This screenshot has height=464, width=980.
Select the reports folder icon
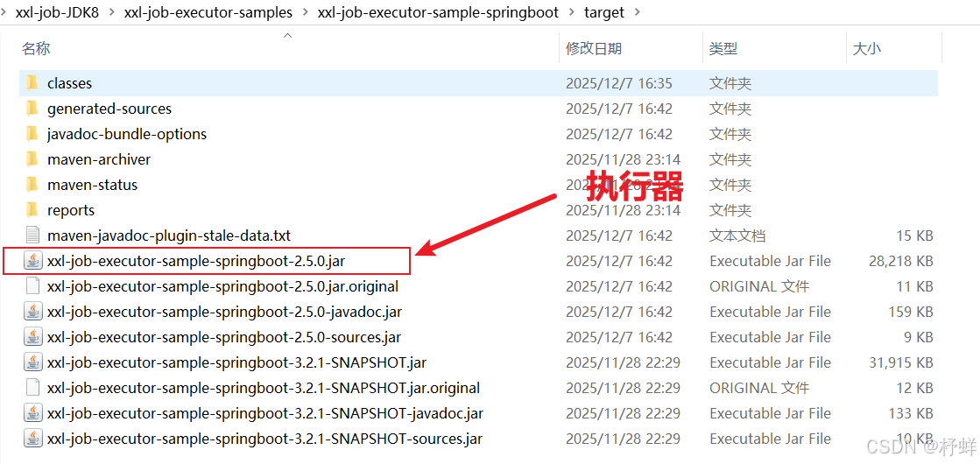click(32, 210)
